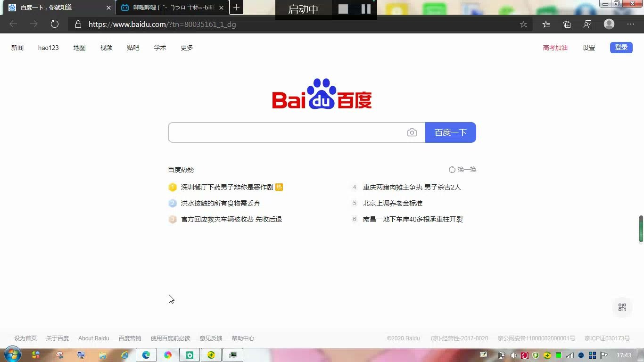Click 百度营销 footer link
Viewport: 644px width, 362px height.
(130, 338)
